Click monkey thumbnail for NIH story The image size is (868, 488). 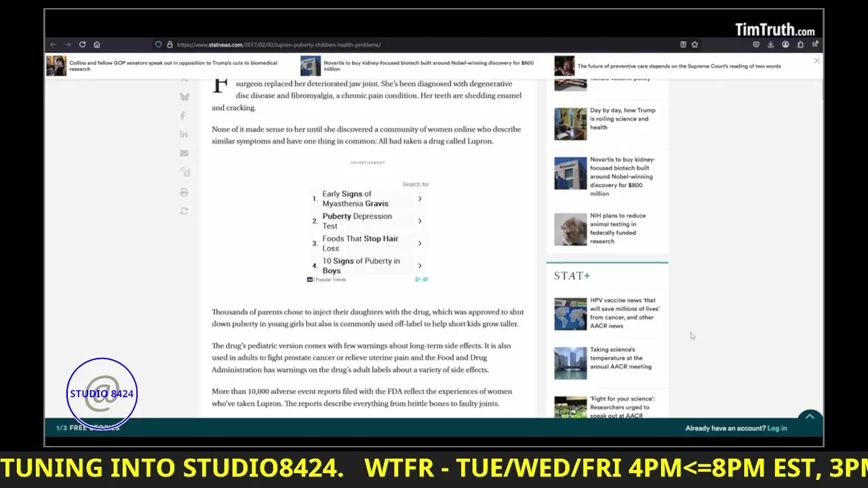click(x=570, y=229)
